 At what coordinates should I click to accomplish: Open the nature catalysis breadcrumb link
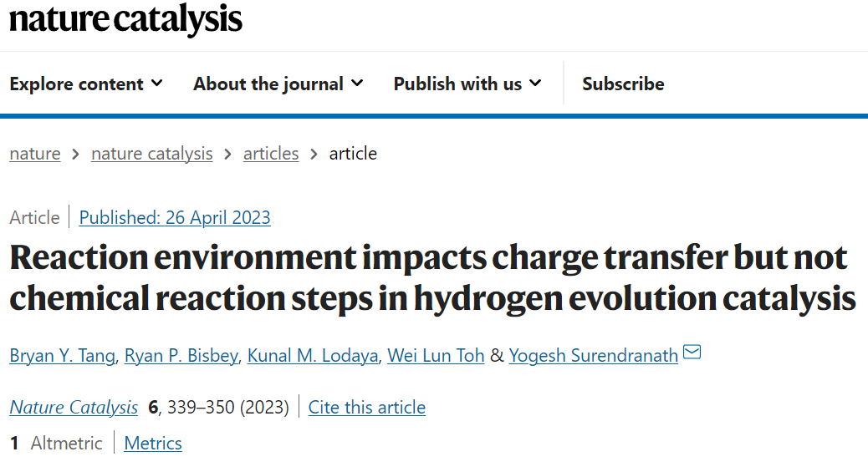tap(151, 153)
